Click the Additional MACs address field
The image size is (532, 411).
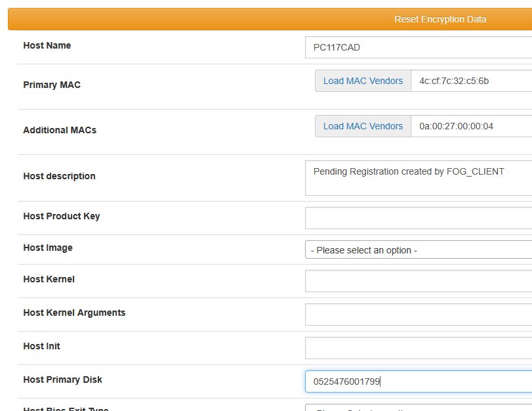(x=471, y=126)
